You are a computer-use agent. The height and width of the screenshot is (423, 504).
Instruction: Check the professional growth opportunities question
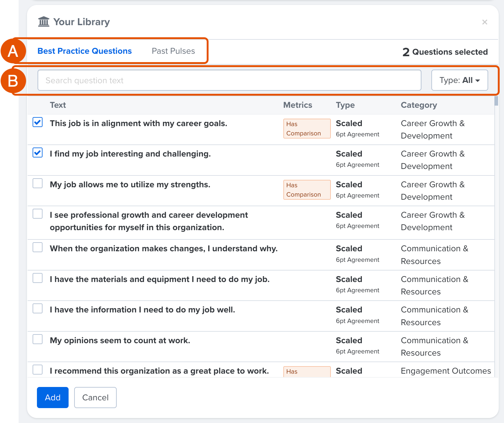[x=37, y=214]
